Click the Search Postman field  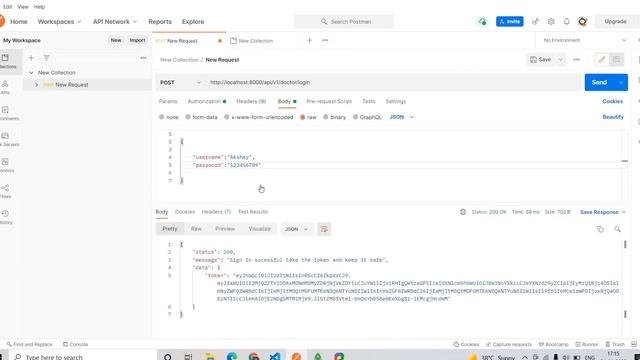[344, 22]
